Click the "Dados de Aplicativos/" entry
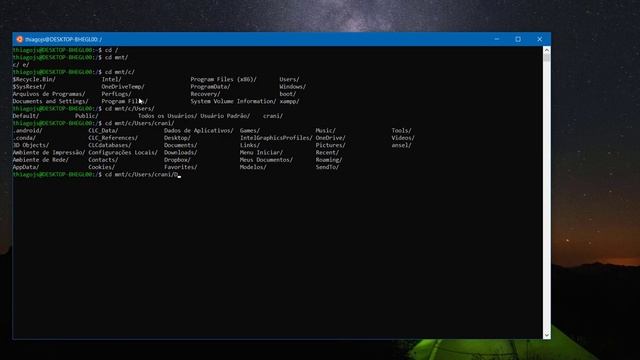The height and width of the screenshot is (360, 640). (x=199, y=131)
